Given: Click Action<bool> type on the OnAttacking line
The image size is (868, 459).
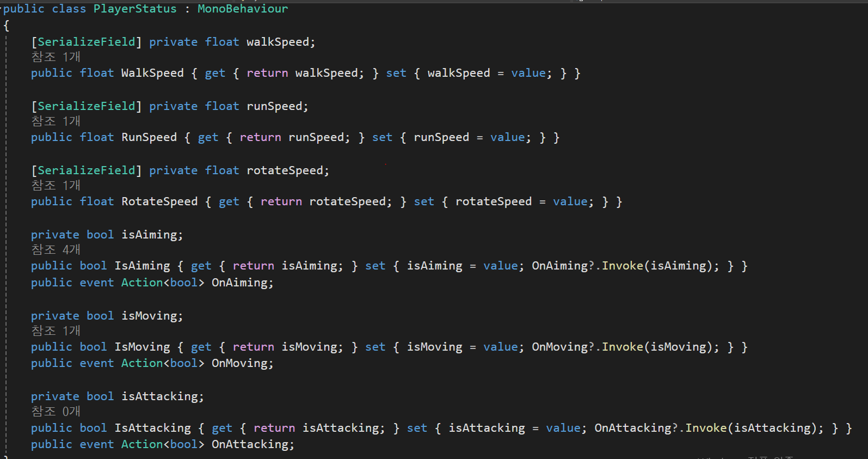Looking at the screenshot, I should pyautogui.click(x=163, y=444).
